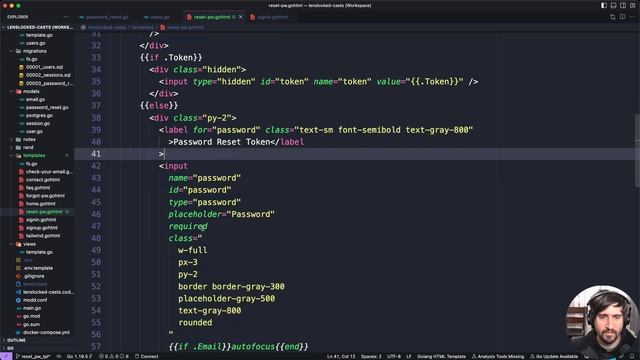Close the reset-pw.gohtml tab
The image size is (640, 360).
click(241, 17)
